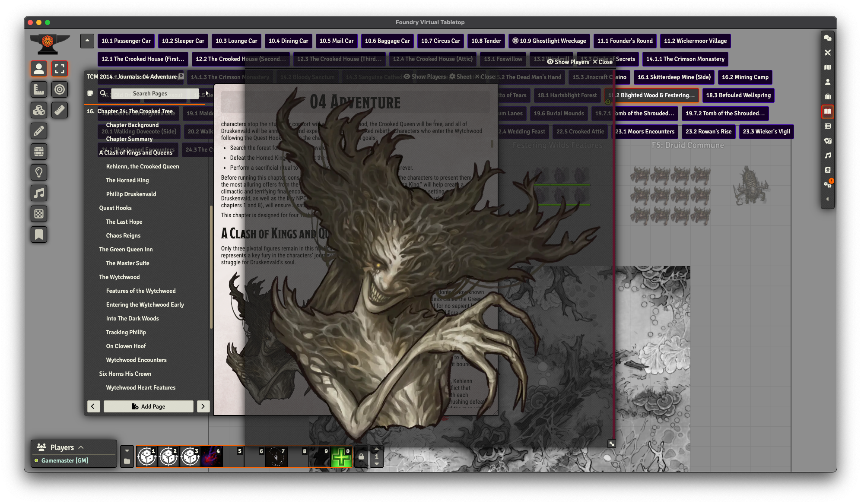Toggle the macro hotbar lock
This screenshot has height=504, width=861.
[x=361, y=457]
